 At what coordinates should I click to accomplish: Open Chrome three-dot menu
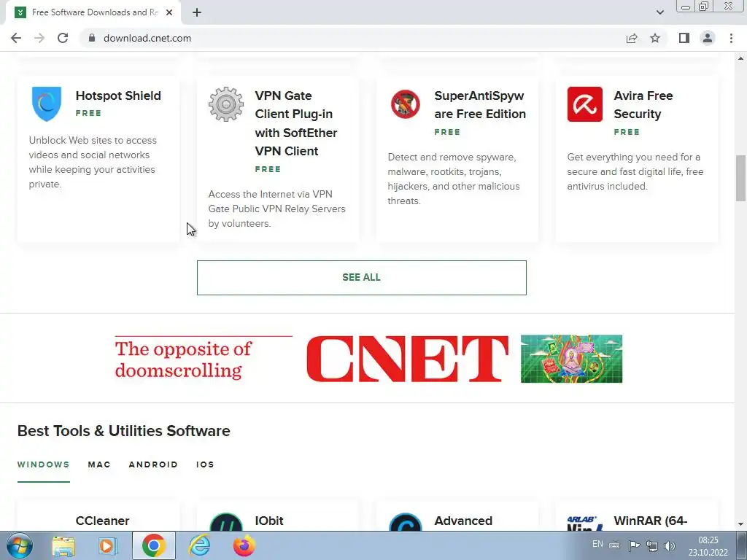click(x=731, y=38)
